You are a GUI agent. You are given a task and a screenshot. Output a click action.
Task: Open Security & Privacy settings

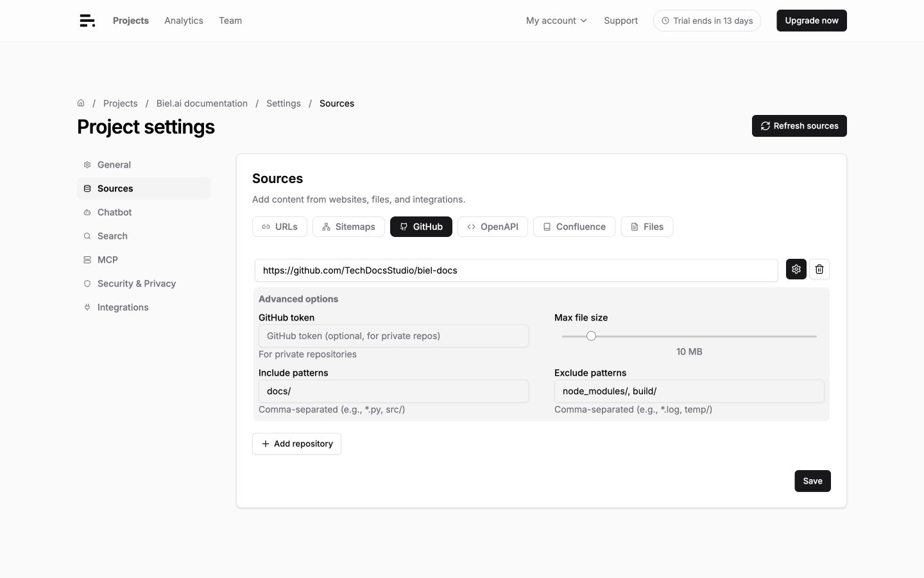(x=144, y=283)
